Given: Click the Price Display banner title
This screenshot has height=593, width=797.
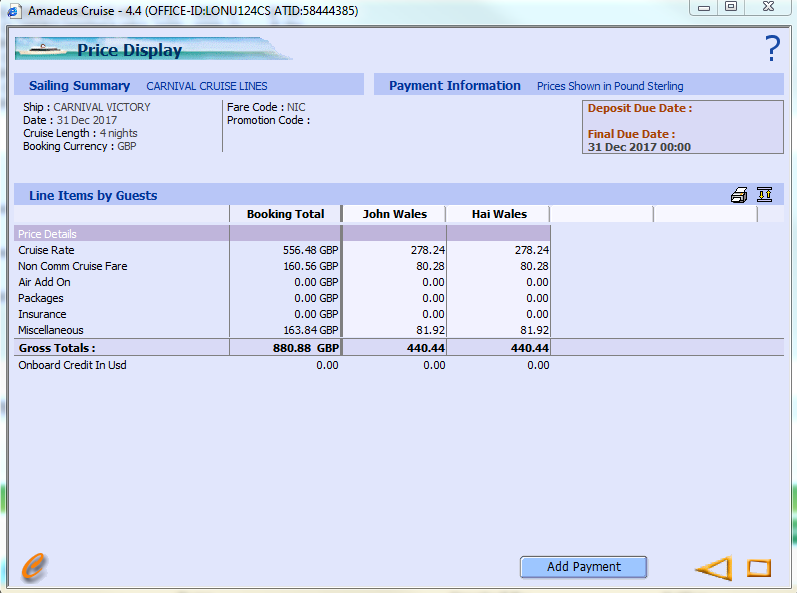Looking at the screenshot, I should click(130, 50).
